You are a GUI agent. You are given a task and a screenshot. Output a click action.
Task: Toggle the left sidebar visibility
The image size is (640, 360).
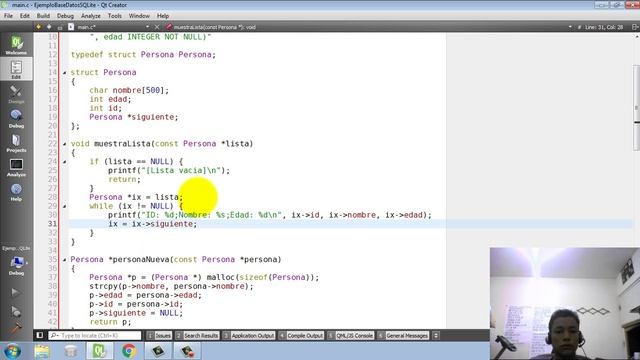(x=40, y=336)
